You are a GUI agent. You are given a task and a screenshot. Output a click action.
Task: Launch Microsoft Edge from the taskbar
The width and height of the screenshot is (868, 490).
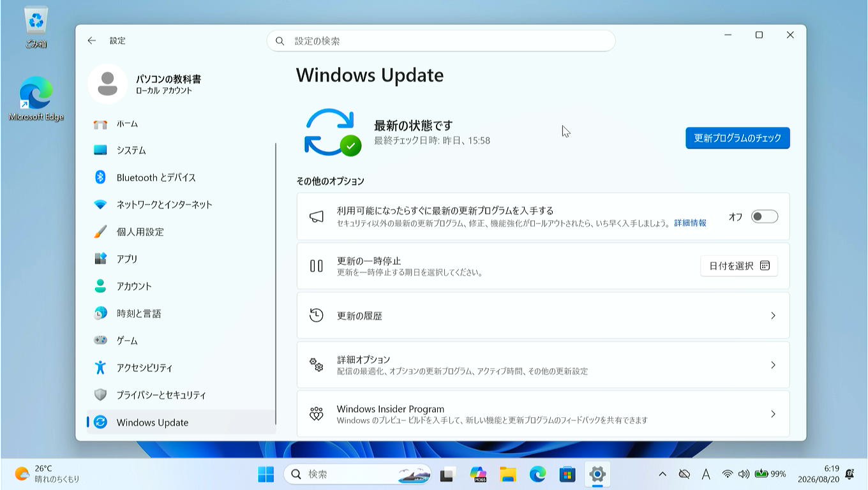[538, 474]
